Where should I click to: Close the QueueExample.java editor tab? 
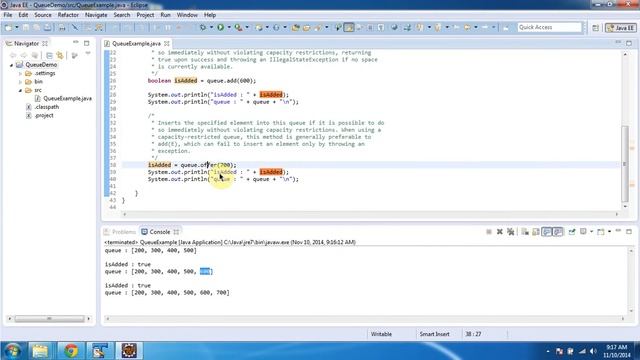tap(167, 43)
